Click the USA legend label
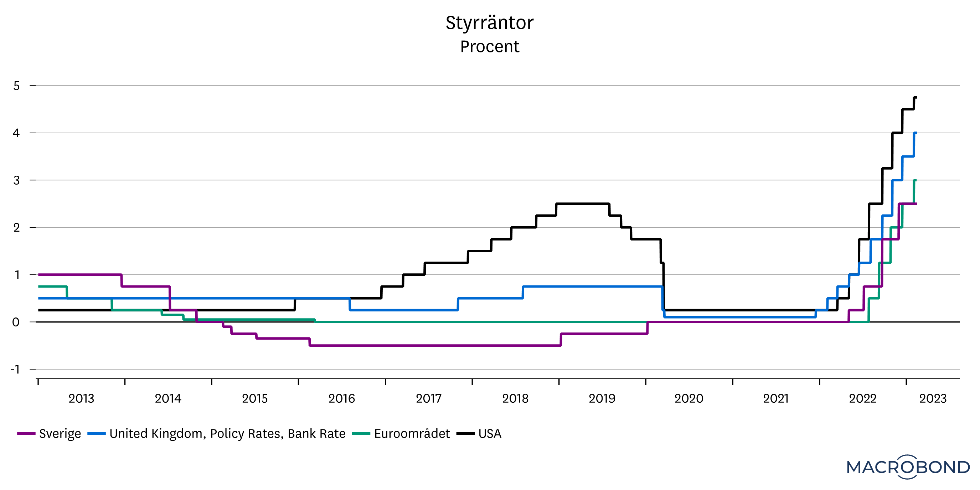 [490, 434]
